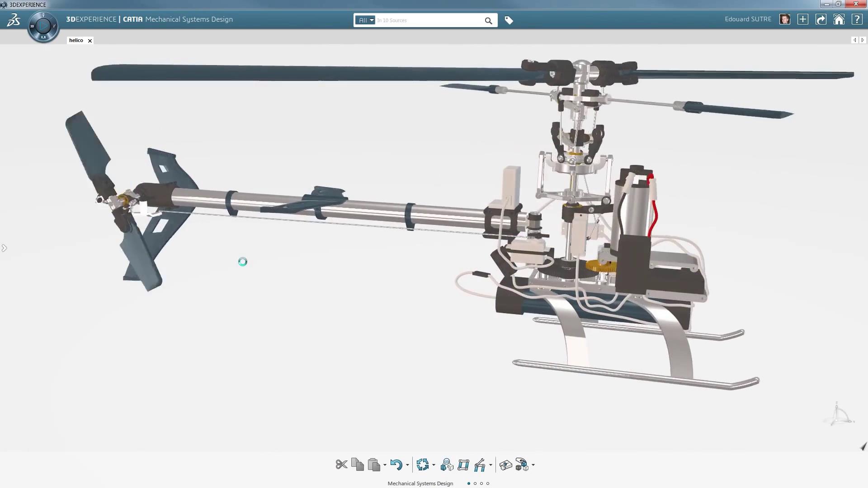The image size is (868, 488).
Task: Select the helico tab
Action: coord(76,40)
